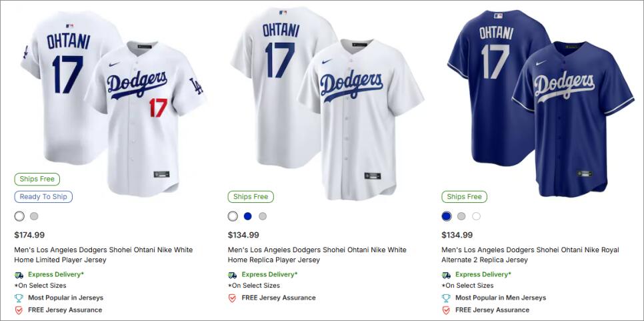Screen dimensions: 644x321
Task: Open Royal Alternate 2 Replica Jersey title link
Action: [530, 254]
